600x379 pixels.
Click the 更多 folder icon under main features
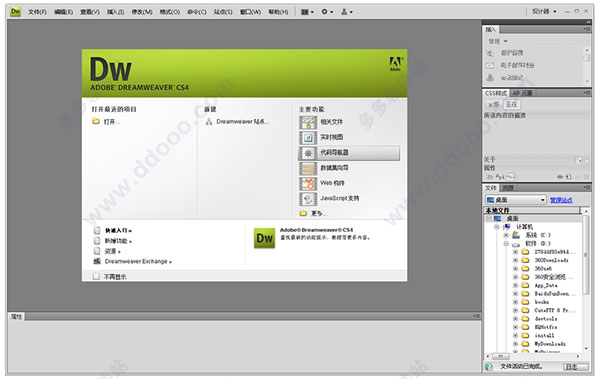tap(303, 213)
